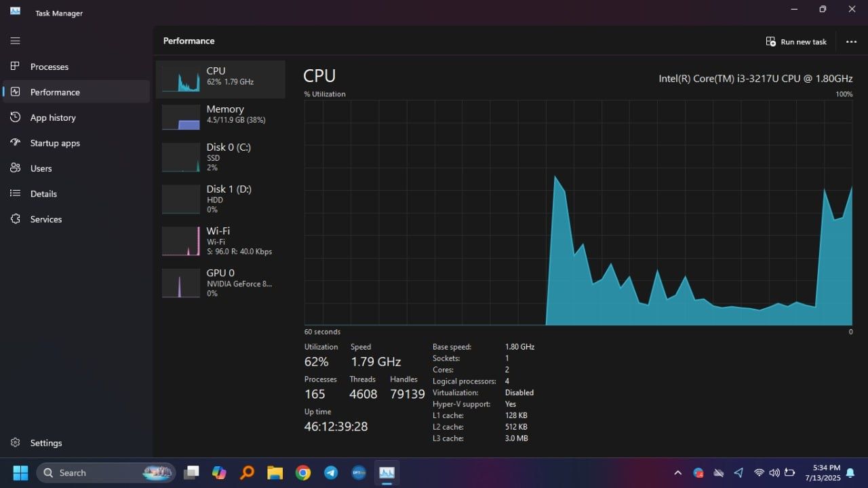Launch Google Chrome from the taskbar
Viewport: 868px width, 488px height.
(x=303, y=472)
